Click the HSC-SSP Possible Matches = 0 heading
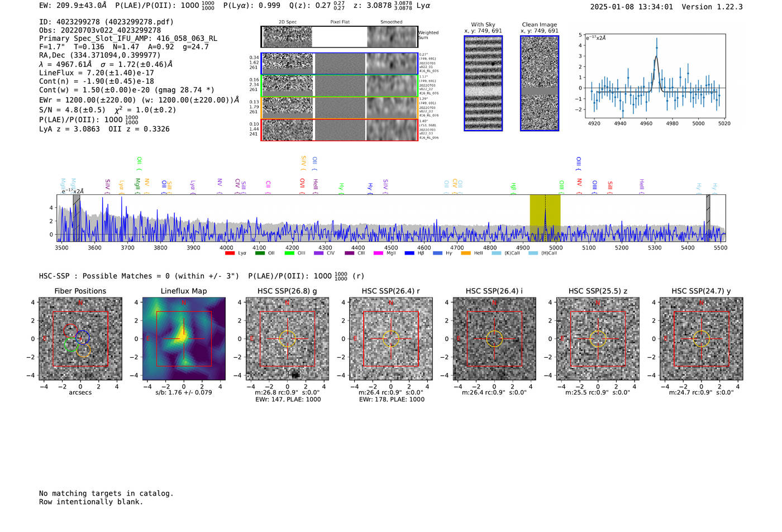782x532 pixels. point(139,276)
